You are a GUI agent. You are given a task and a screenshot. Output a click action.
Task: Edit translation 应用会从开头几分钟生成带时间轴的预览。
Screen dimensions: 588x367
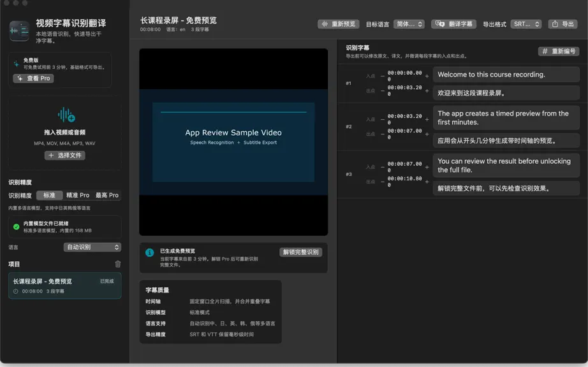tap(506, 140)
